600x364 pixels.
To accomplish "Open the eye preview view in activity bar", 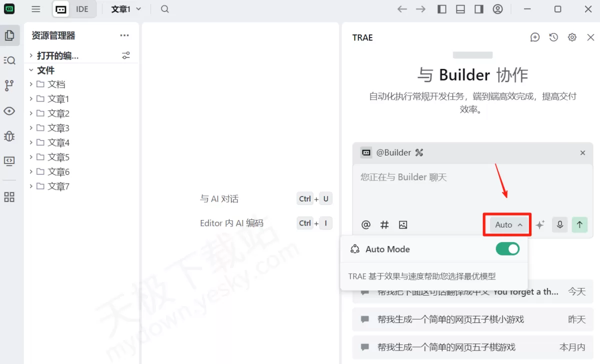I will [x=9, y=111].
